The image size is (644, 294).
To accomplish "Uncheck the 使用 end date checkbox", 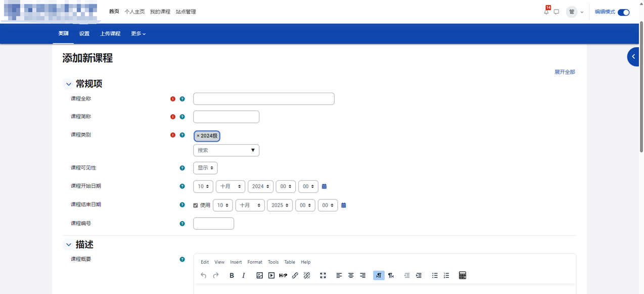I will 196,205.
